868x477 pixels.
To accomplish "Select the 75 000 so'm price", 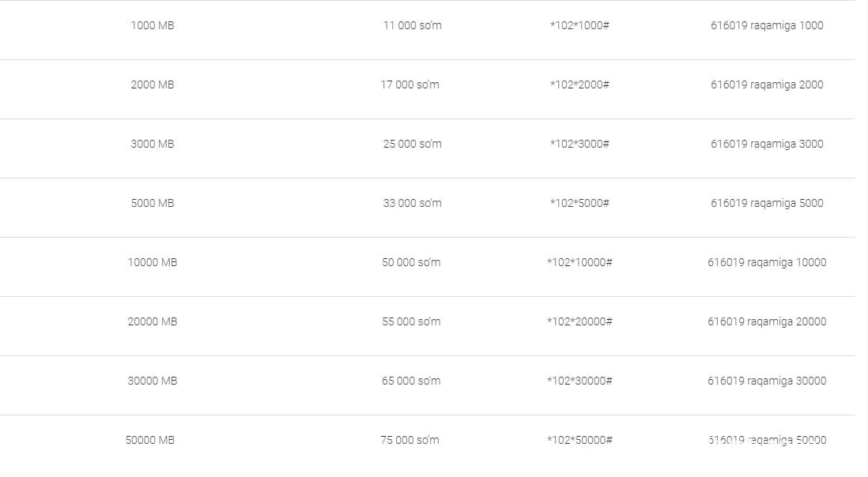I will (x=409, y=440).
